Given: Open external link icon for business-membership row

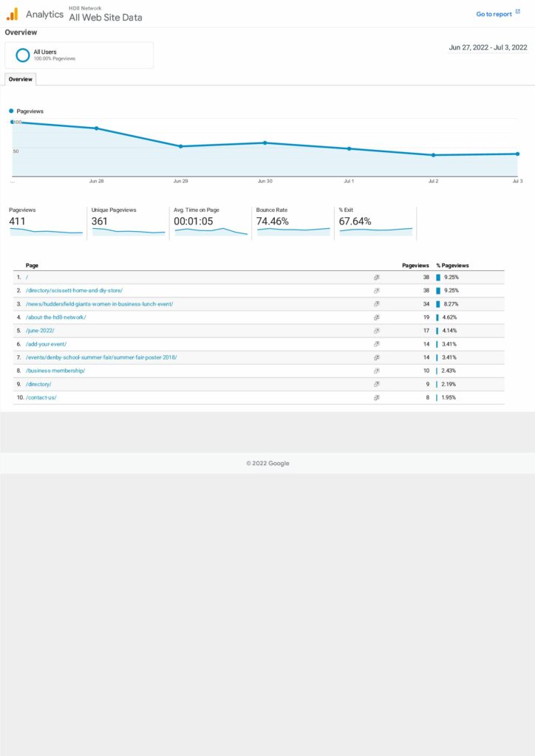Looking at the screenshot, I should (376, 371).
